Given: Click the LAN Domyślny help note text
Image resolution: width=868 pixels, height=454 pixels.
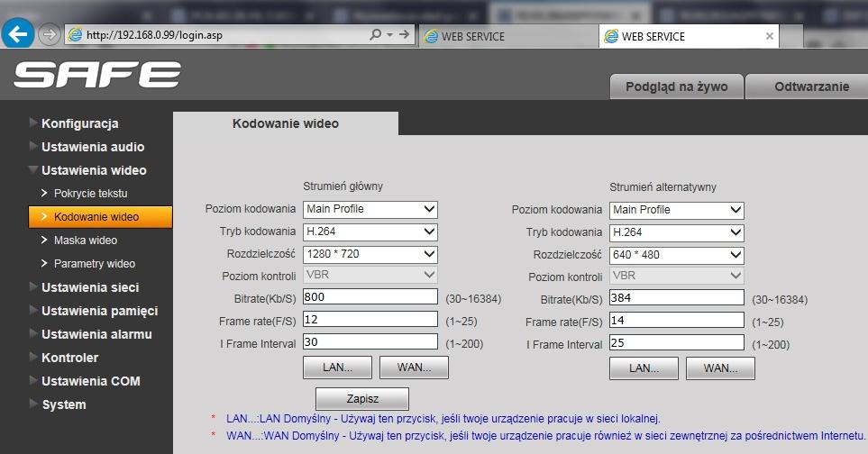Looking at the screenshot, I should point(443,419).
